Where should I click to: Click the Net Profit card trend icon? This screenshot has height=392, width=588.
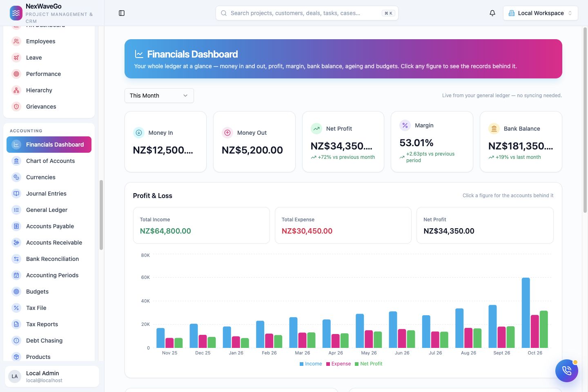click(316, 129)
